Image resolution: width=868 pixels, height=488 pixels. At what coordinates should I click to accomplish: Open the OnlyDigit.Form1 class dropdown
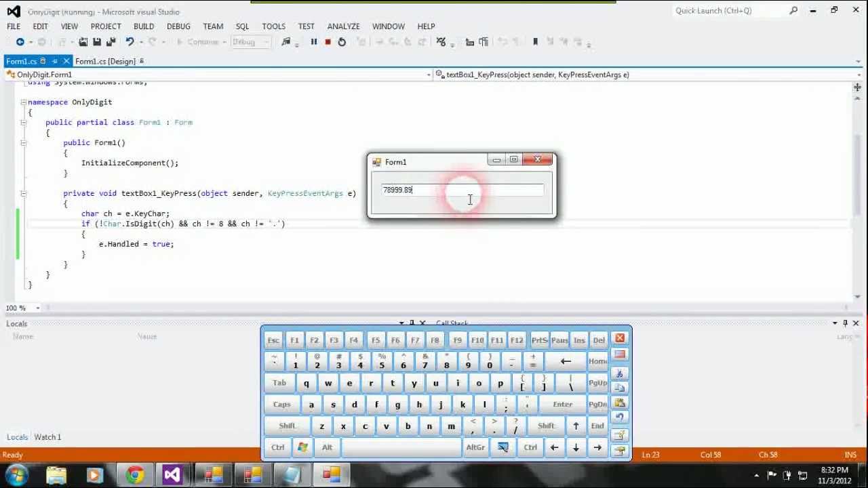[429, 75]
